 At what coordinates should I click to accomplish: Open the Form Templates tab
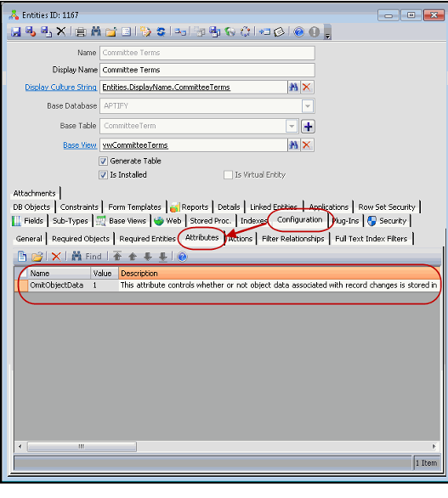coord(134,207)
